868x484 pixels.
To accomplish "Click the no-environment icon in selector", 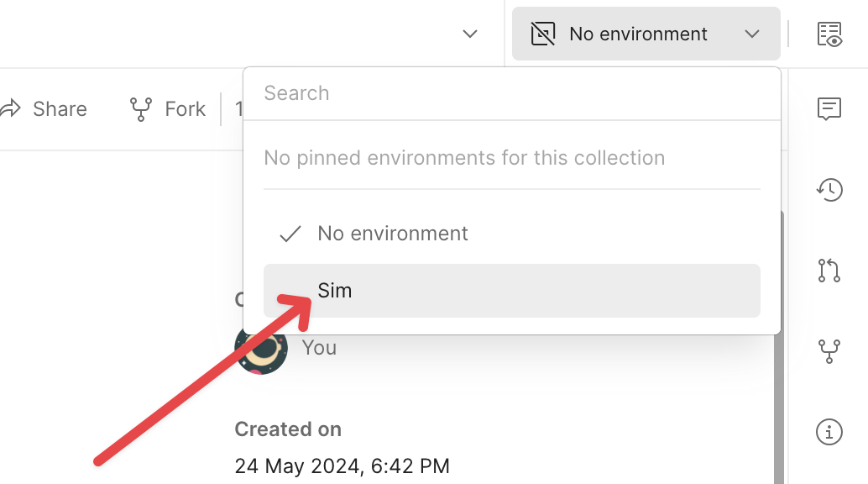I will pos(543,34).
